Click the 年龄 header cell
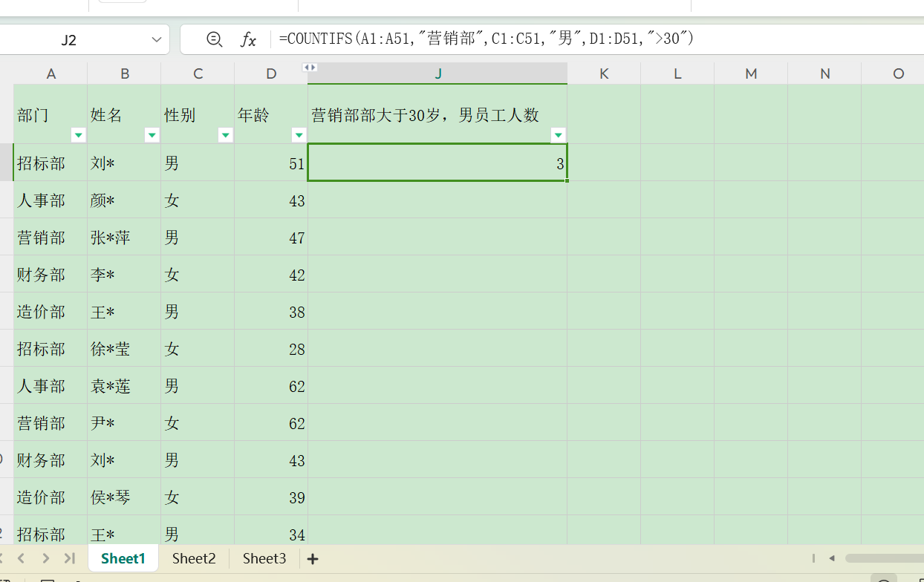 click(271, 114)
